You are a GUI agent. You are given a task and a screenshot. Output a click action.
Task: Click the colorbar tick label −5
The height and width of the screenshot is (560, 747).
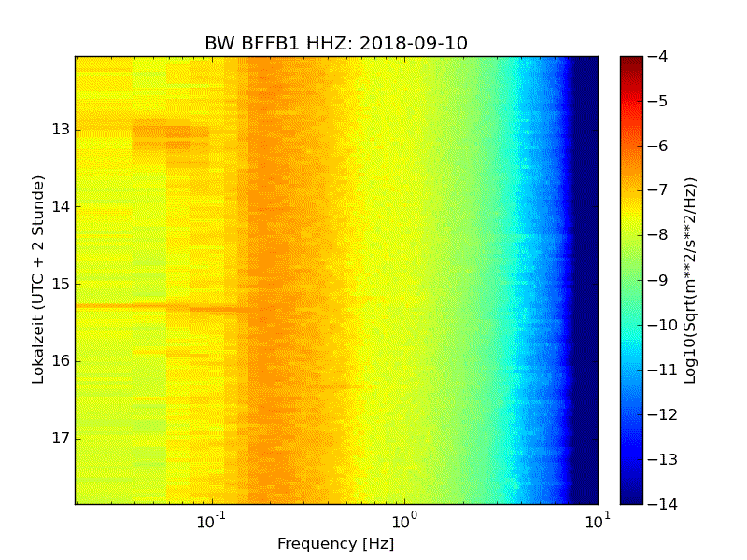(657, 101)
